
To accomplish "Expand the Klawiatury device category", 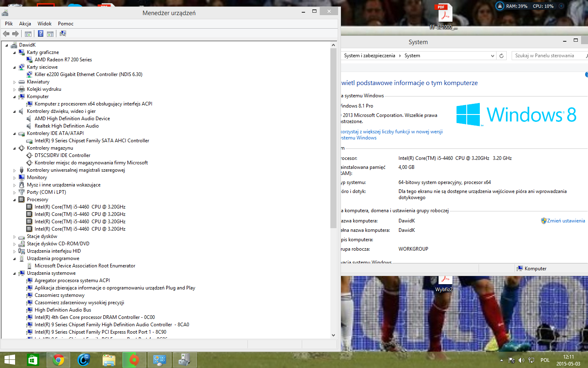I will [x=14, y=82].
